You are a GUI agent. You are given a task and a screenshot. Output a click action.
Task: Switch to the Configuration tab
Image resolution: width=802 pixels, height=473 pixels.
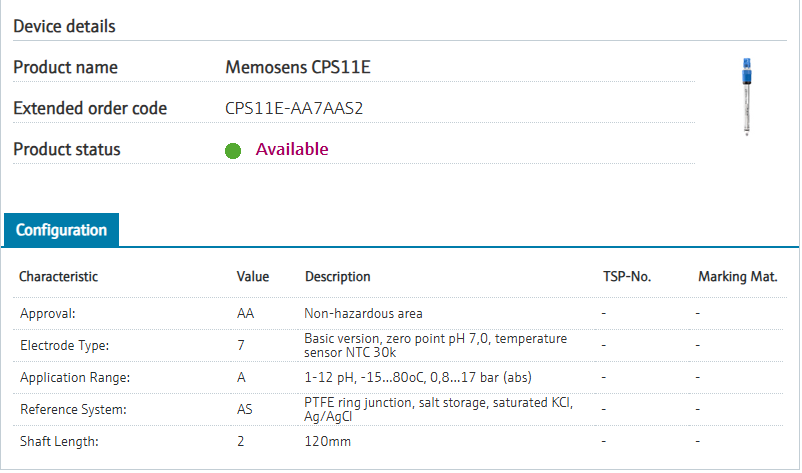click(61, 230)
